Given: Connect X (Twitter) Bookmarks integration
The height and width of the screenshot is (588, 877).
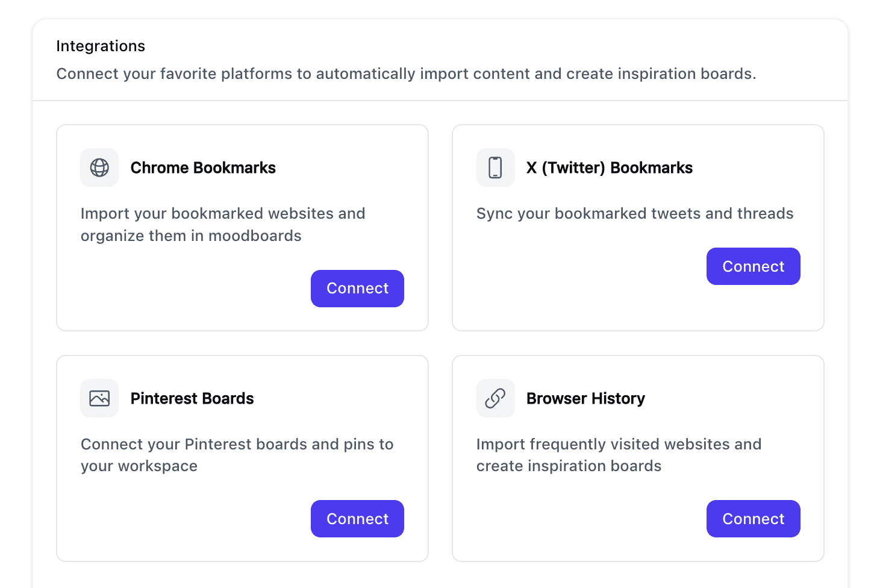Looking at the screenshot, I should pyautogui.click(x=753, y=266).
